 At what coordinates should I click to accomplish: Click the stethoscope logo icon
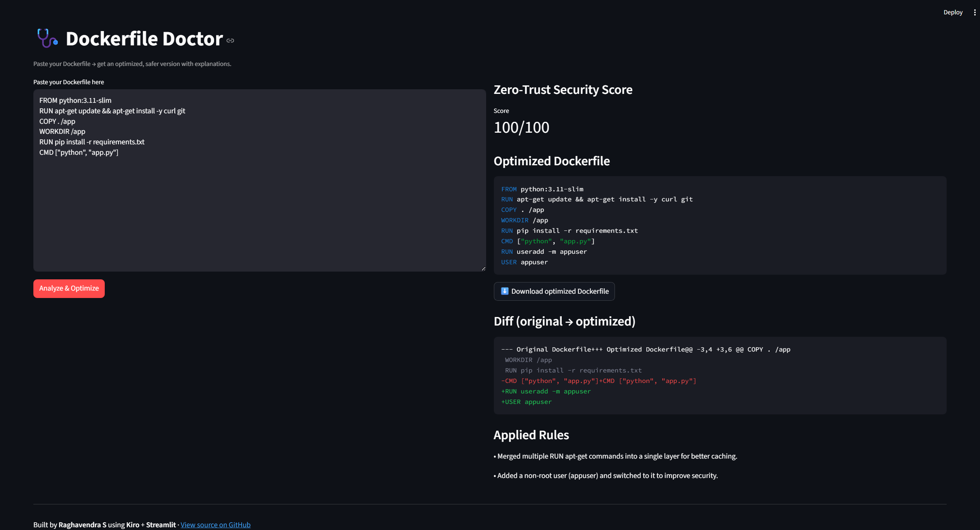[47, 38]
